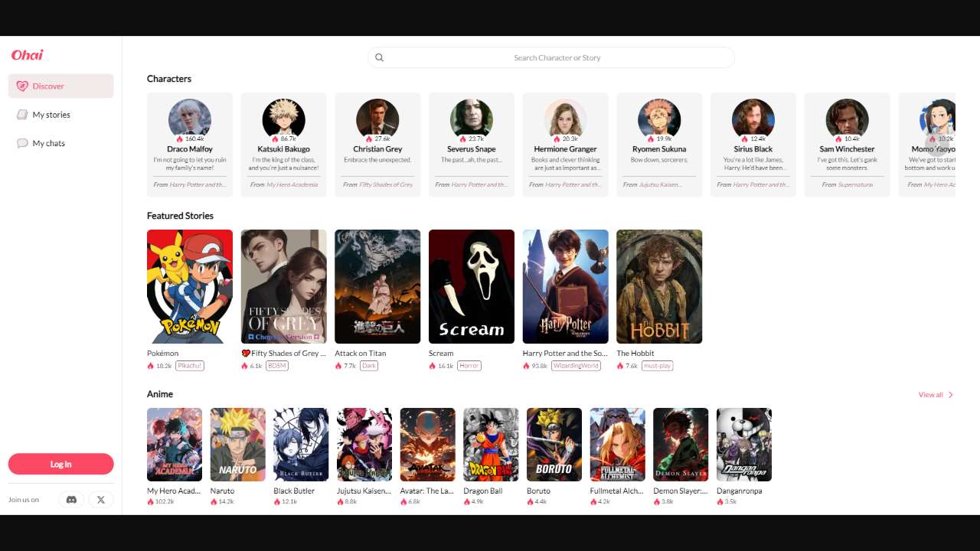Open the Discord join icon
This screenshot has width=980, height=551.
click(71, 500)
